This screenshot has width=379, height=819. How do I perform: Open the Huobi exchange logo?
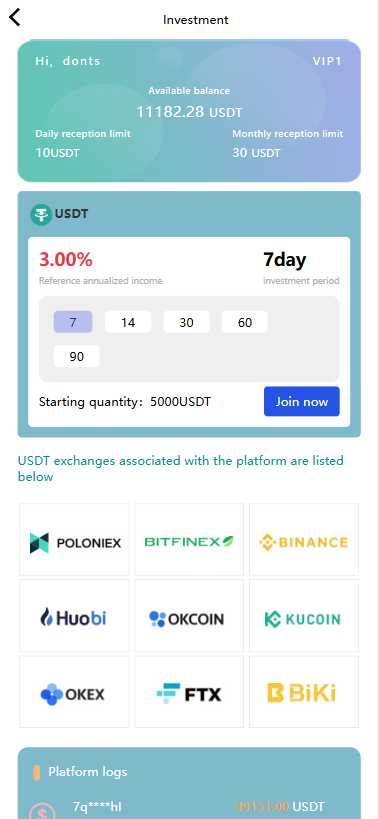(74, 616)
